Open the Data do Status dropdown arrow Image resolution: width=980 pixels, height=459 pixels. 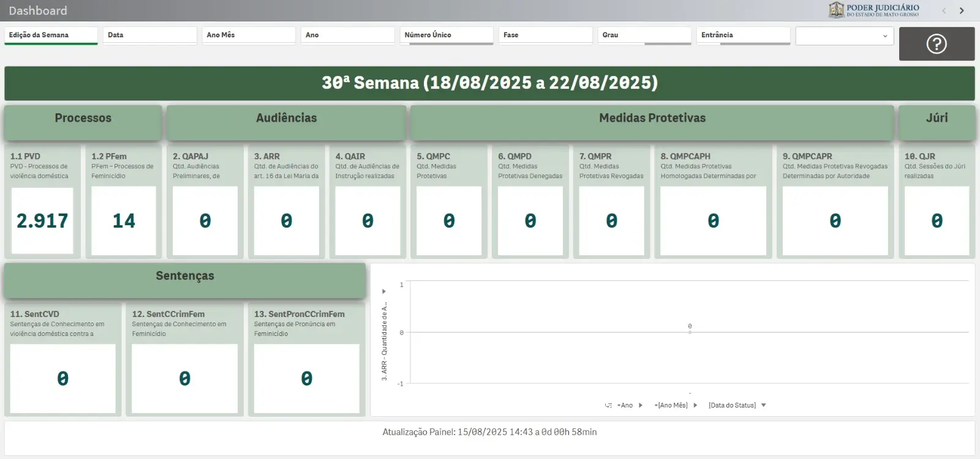point(763,405)
